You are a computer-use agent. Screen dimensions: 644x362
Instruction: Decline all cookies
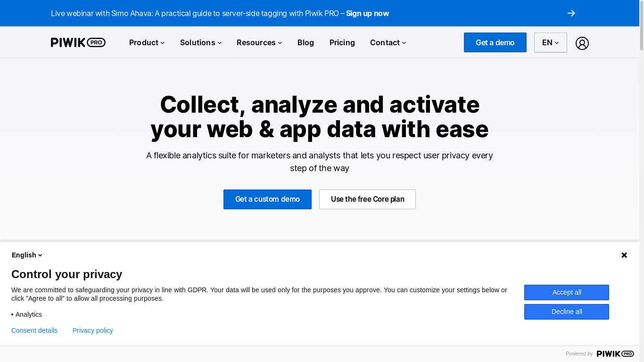pos(567,312)
